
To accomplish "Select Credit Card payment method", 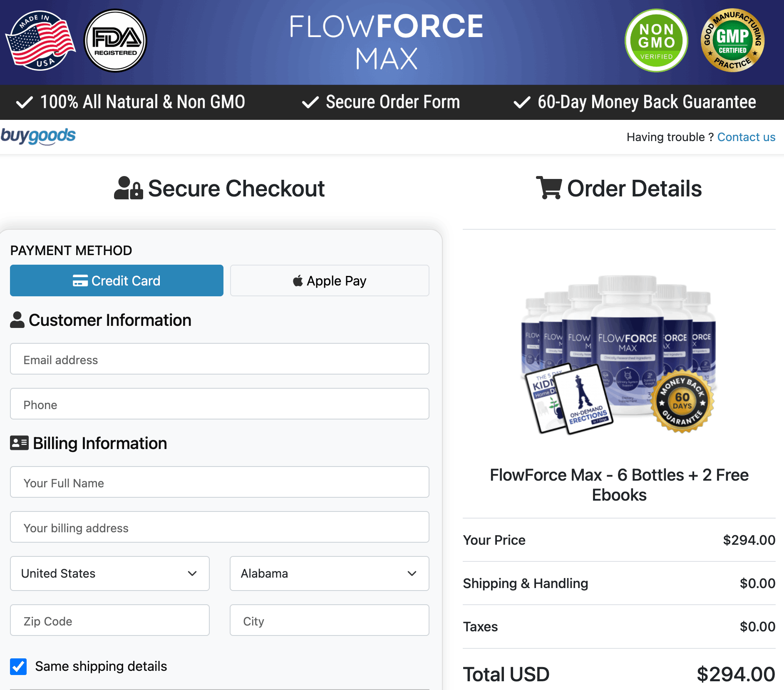I will click(x=117, y=280).
